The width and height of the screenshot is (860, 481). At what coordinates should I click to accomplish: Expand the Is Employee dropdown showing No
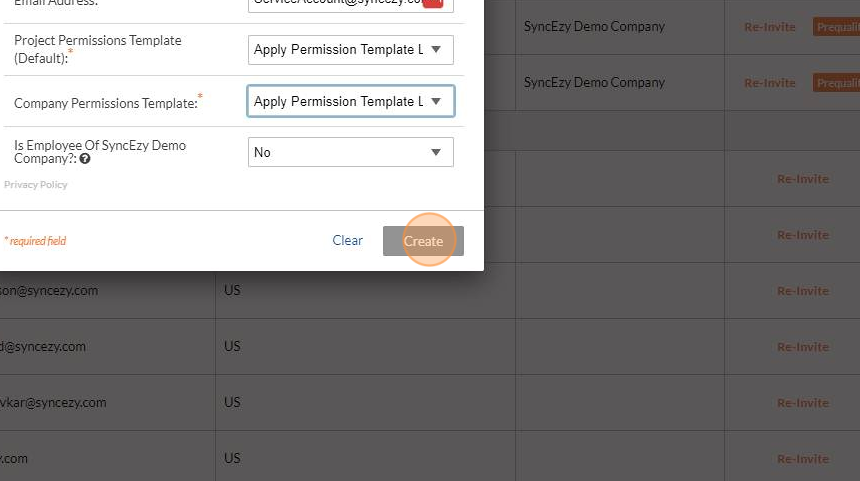[x=350, y=152]
